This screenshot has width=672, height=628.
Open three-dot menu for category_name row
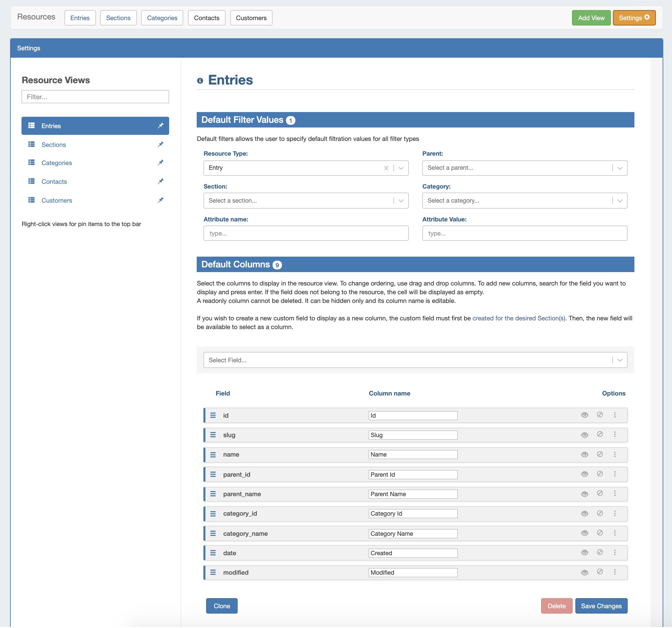coord(615,533)
